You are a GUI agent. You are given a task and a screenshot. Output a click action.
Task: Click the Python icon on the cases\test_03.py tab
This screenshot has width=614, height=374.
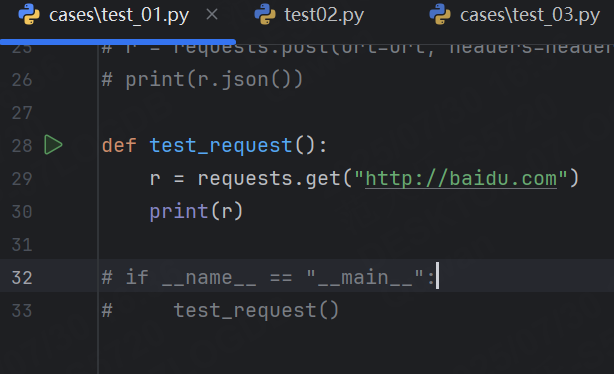click(x=440, y=14)
